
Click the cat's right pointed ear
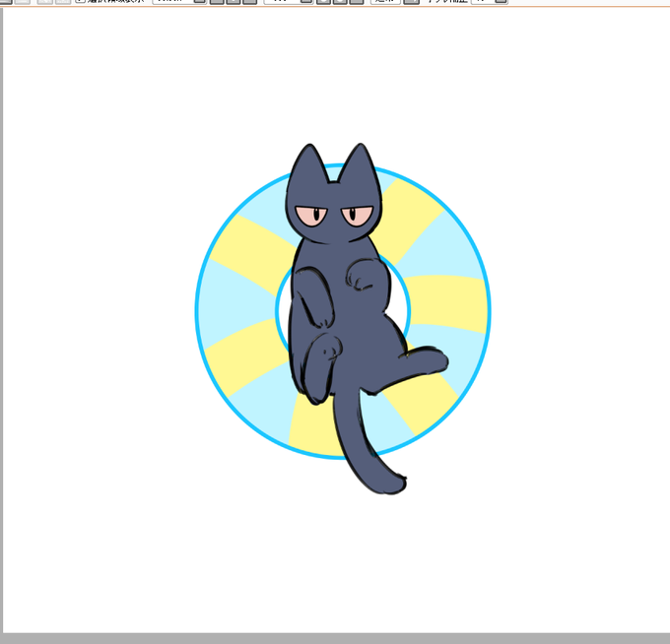tap(359, 164)
